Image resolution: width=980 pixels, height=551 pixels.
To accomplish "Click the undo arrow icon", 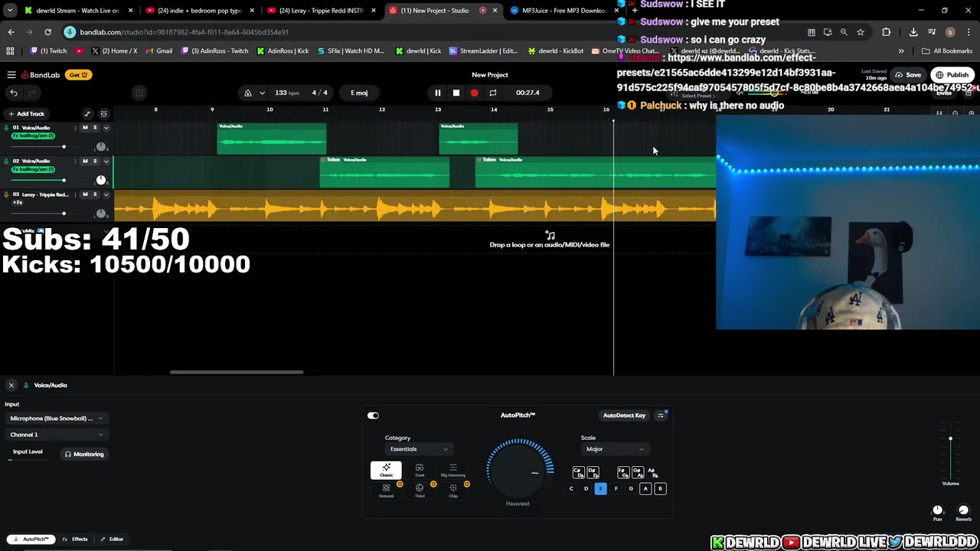I will pos(14,93).
